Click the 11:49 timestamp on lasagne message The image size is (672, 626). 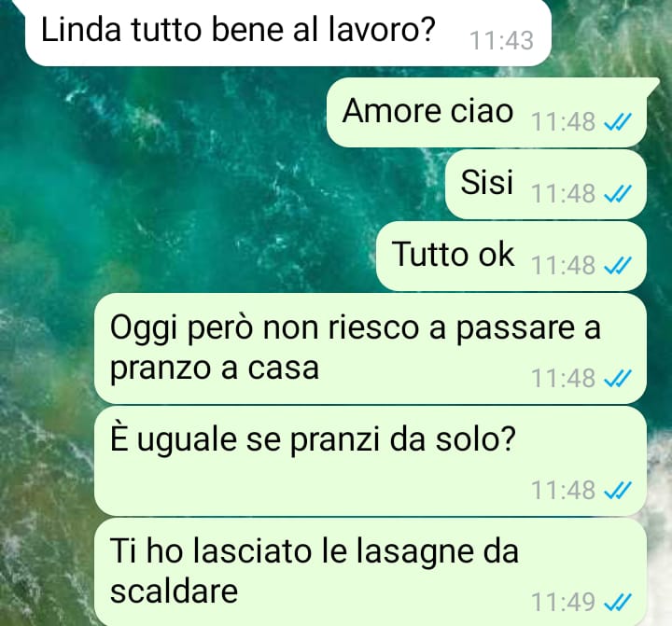coord(563,602)
